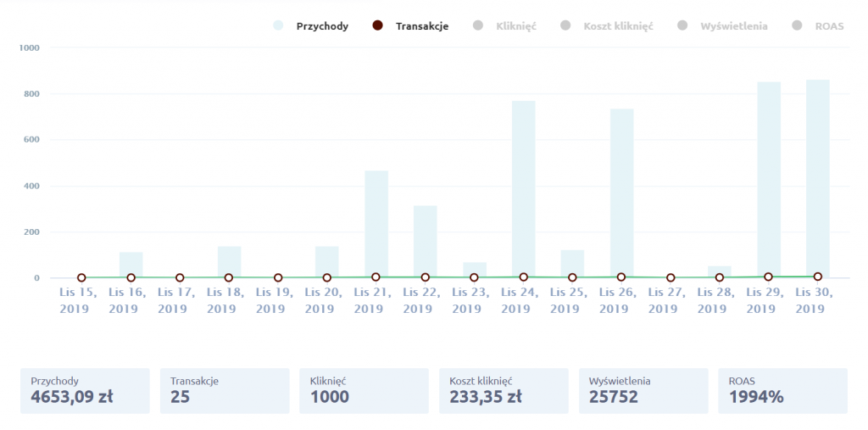The width and height of the screenshot is (868, 430).
Task: Click the transaction marker at Lis 15, 2019
Action: (x=81, y=277)
